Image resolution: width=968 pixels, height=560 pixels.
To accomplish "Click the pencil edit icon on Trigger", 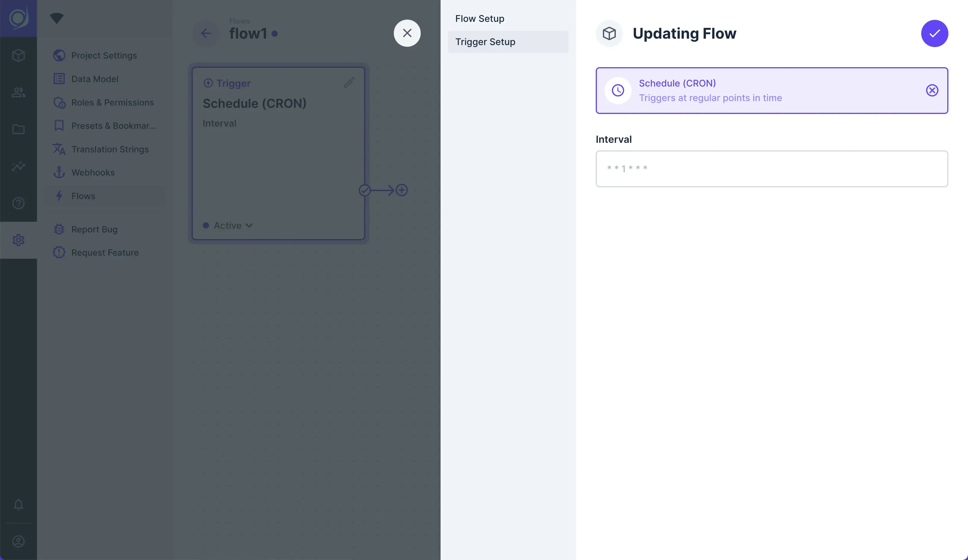I will 349,82.
